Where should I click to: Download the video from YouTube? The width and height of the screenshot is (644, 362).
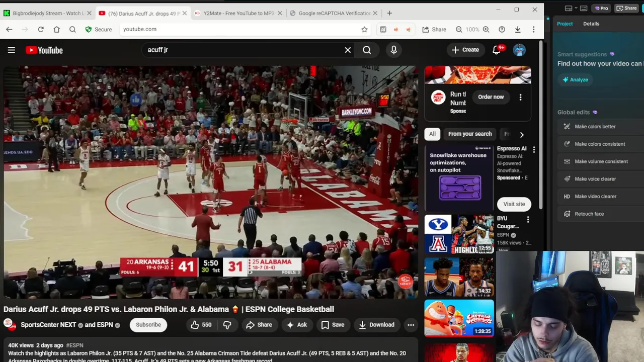[376, 325]
